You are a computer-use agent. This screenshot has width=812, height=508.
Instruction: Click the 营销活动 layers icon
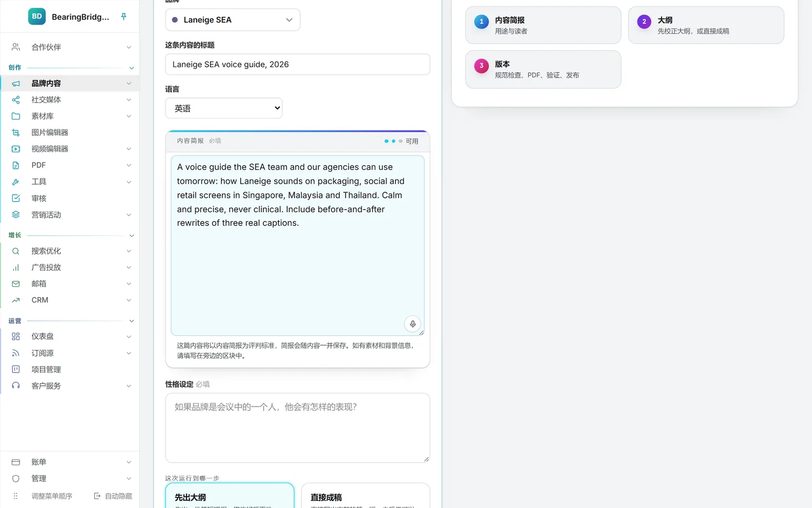coord(16,215)
